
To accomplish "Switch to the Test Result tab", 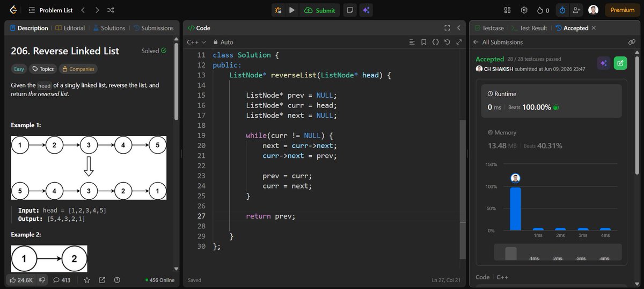I will [x=529, y=28].
